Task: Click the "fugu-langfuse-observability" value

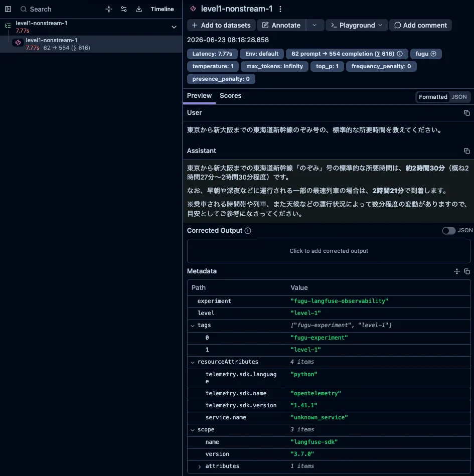Action: coord(339,301)
